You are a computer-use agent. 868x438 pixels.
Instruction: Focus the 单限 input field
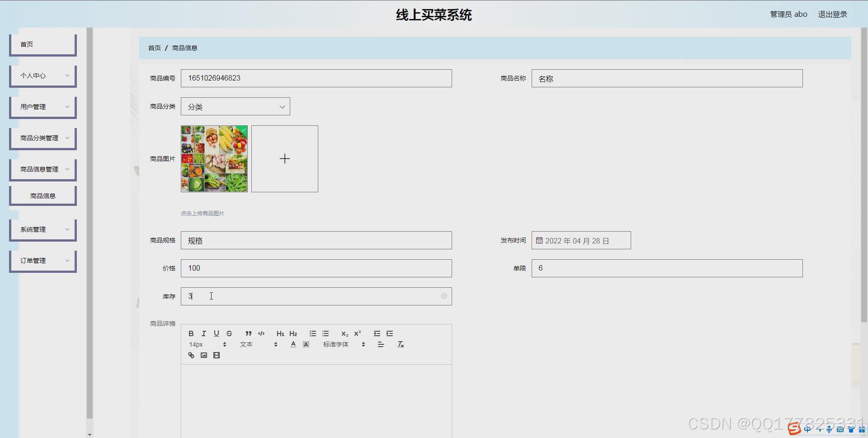coord(667,268)
